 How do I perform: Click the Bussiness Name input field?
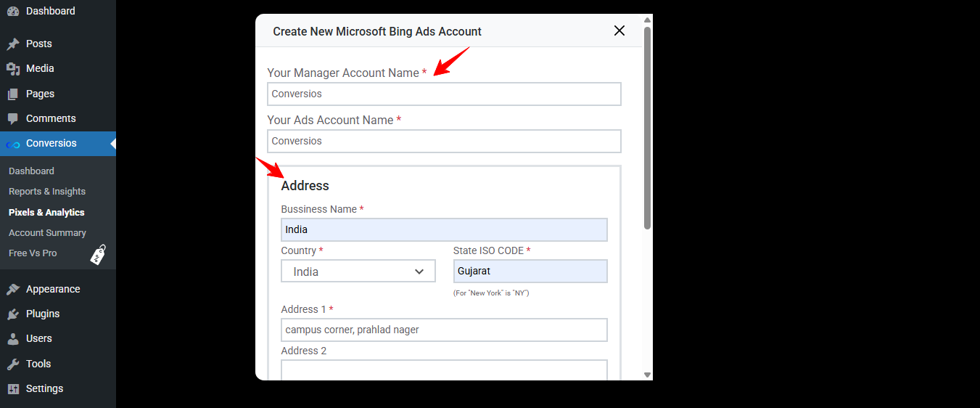[444, 229]
